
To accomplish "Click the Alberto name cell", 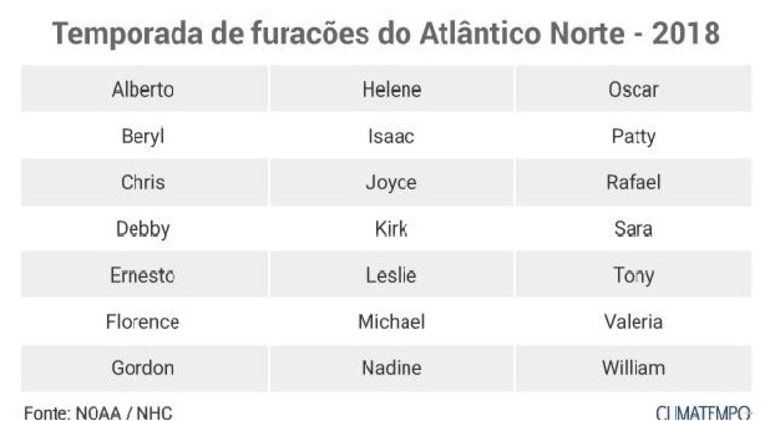I will coord(144,89).
